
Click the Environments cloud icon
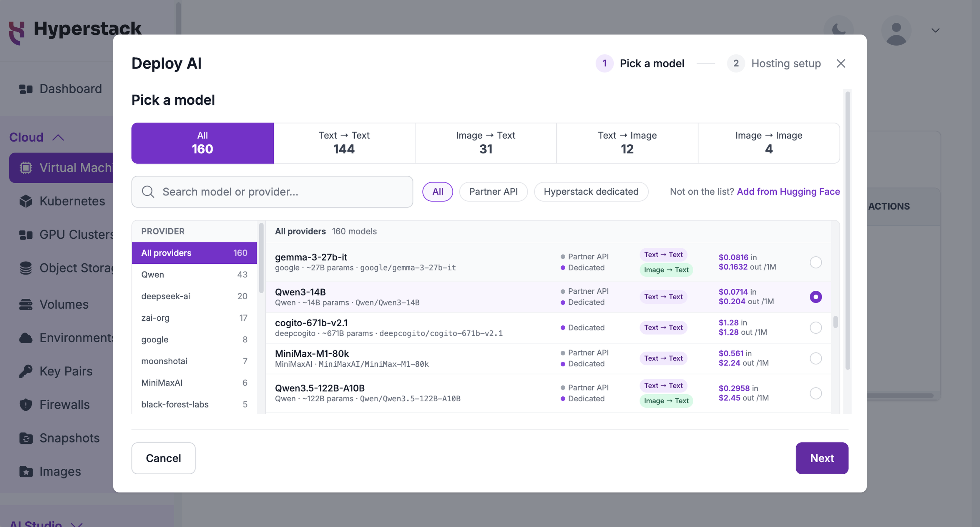[26, 338]
